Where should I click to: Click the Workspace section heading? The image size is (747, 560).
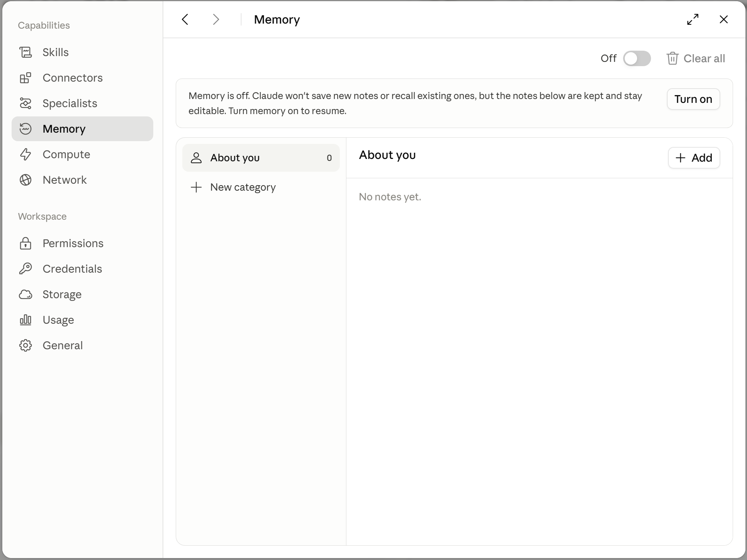(42, 217)
